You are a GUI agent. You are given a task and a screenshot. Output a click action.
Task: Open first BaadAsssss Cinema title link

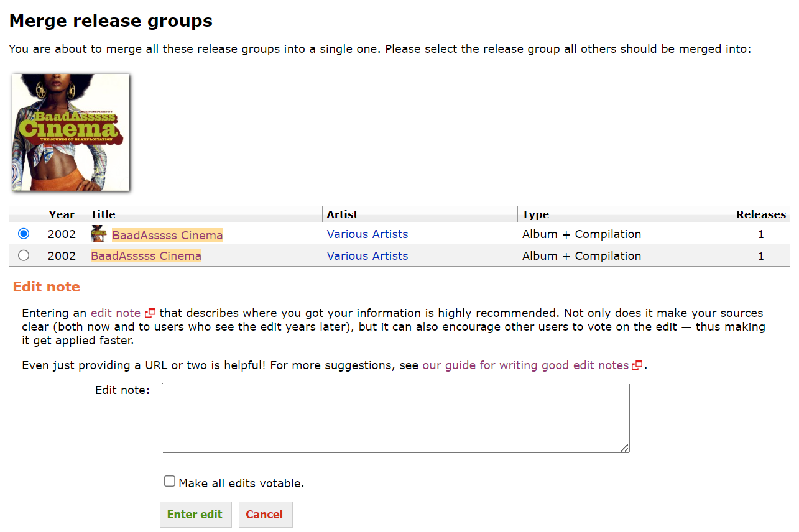click(167, 235)
